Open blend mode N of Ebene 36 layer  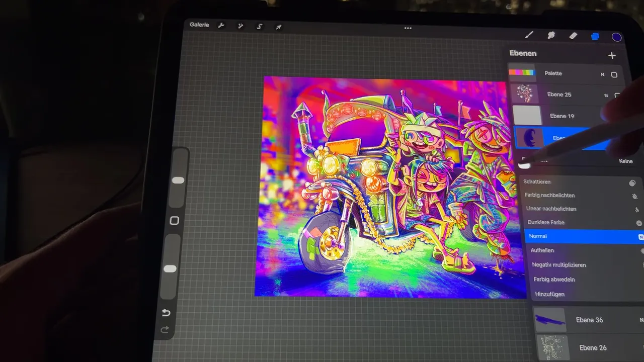[x=641, y=320]
